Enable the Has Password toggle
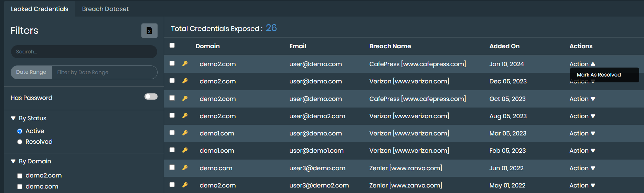 click(x=151, y=96)
